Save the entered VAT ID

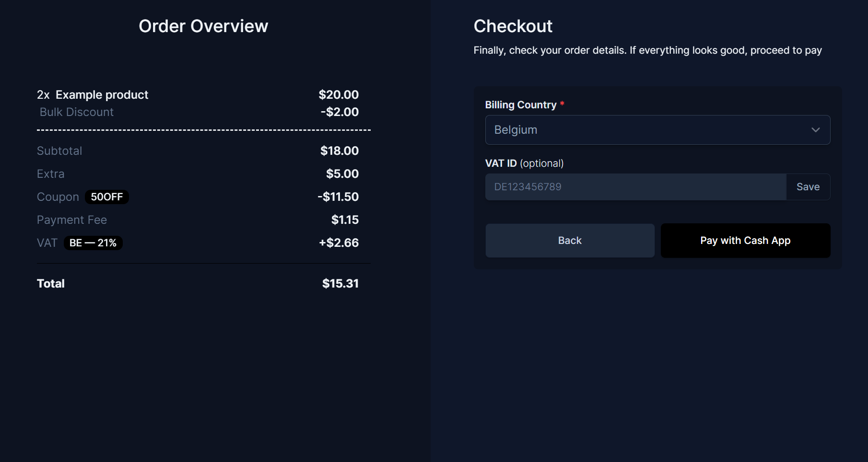click(x=808, y=187)
